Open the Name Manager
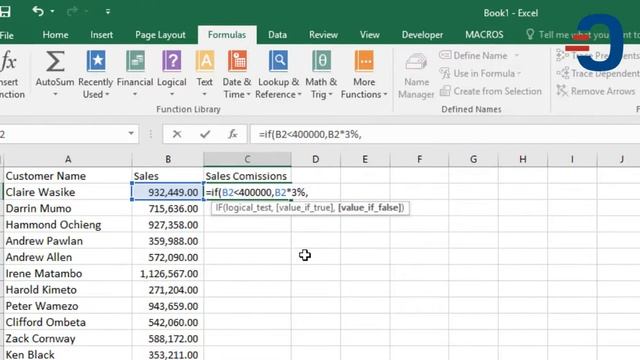This screenshot has width=640, height=360. click(416, 76)
